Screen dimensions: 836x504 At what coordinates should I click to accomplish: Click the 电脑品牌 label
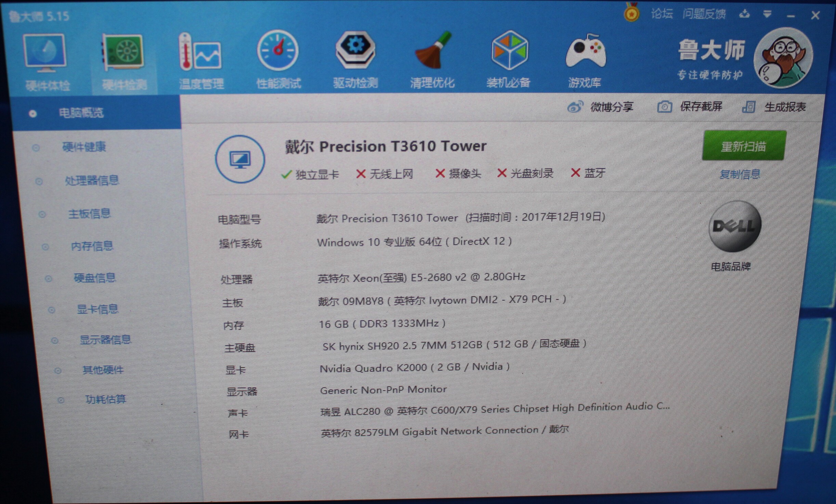coord(731,267)
